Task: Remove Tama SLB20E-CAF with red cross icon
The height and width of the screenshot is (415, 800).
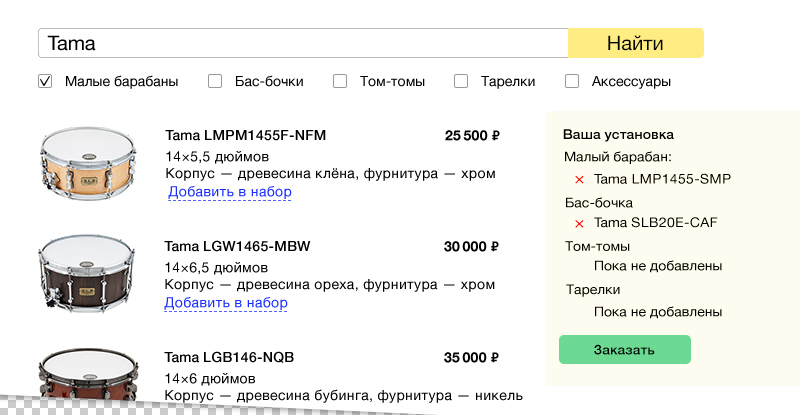Action: pos(579,223)
